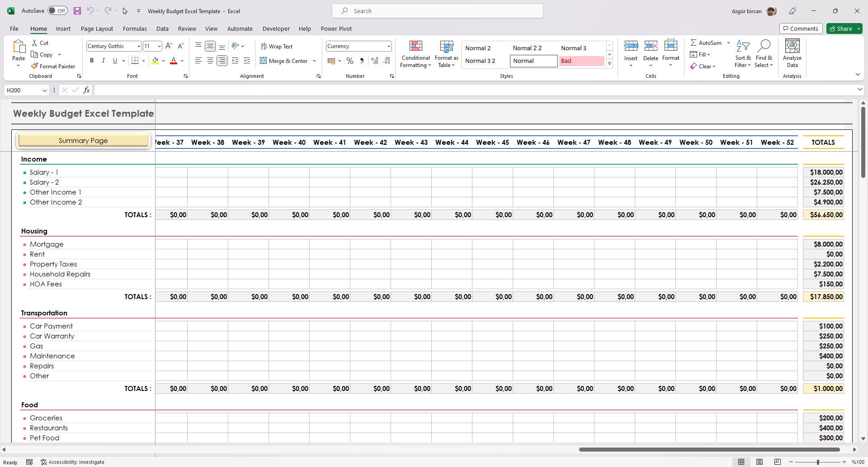This screenshot has width=868, height=467.
Task: Click the Conditional Formatting icon
Action: pos(415,46)
